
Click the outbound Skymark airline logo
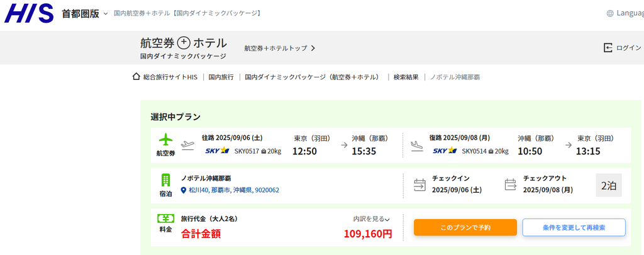[217, 150]
